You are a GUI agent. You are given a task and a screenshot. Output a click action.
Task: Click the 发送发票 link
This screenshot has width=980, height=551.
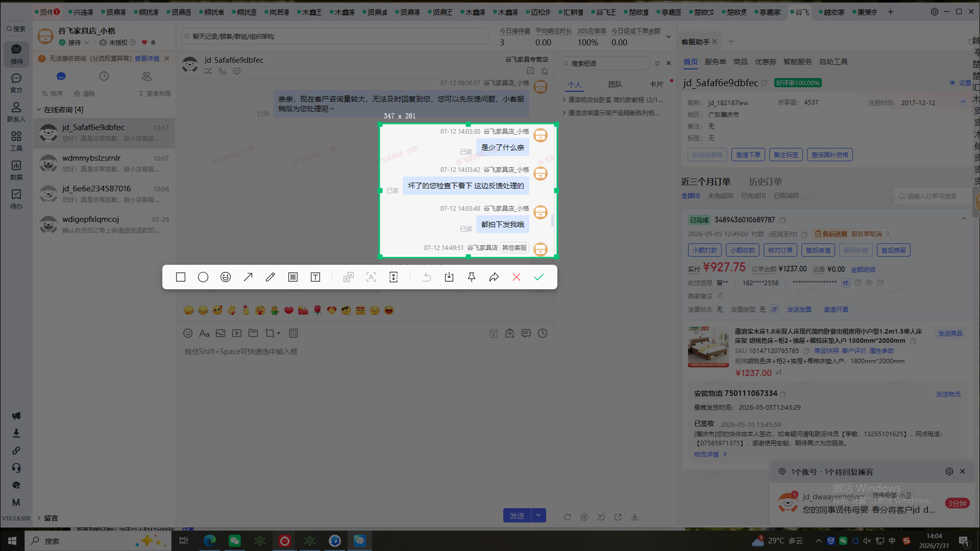coord(799,310)
